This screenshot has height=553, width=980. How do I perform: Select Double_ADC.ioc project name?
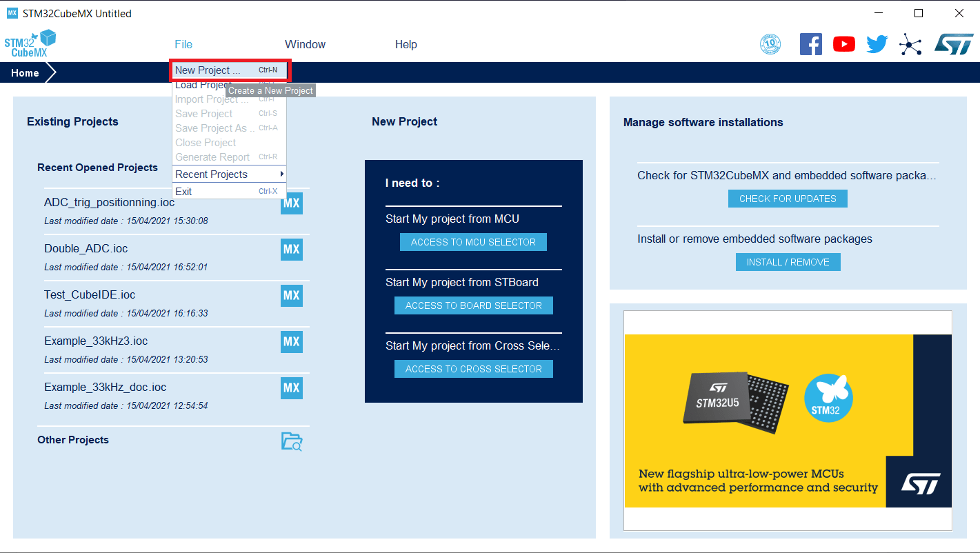coord(86,249)
